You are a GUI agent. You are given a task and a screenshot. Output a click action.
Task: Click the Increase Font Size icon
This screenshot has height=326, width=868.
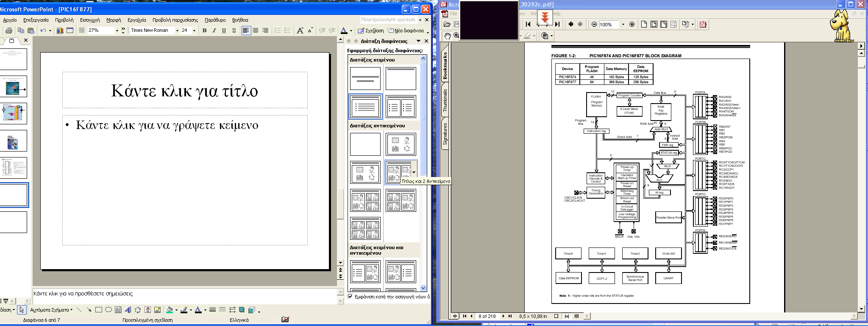coord(300,31)
